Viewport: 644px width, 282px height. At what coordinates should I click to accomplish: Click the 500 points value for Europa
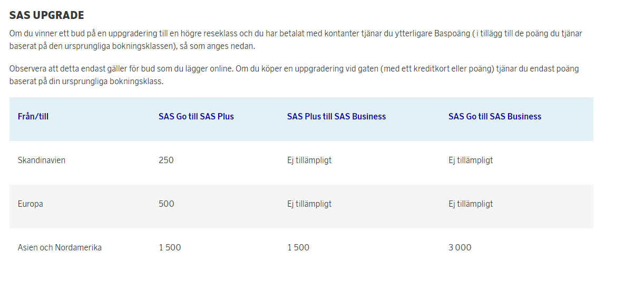[166, 204]
